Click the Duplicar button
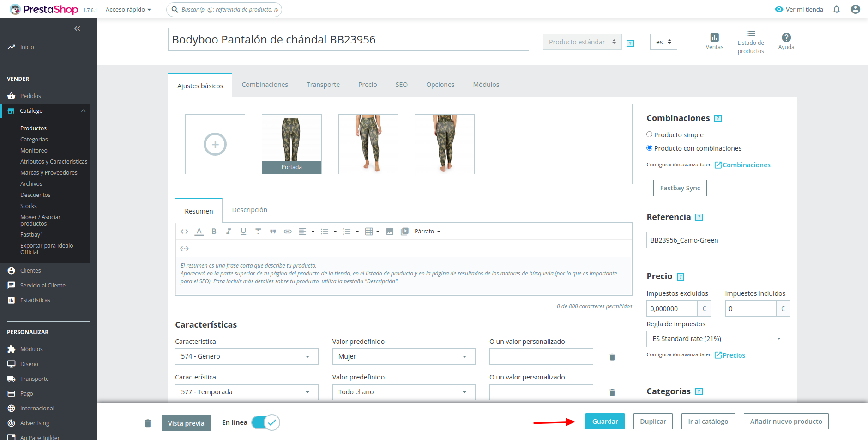The width and height of the screenshot is (868, 440). (653, 422)
